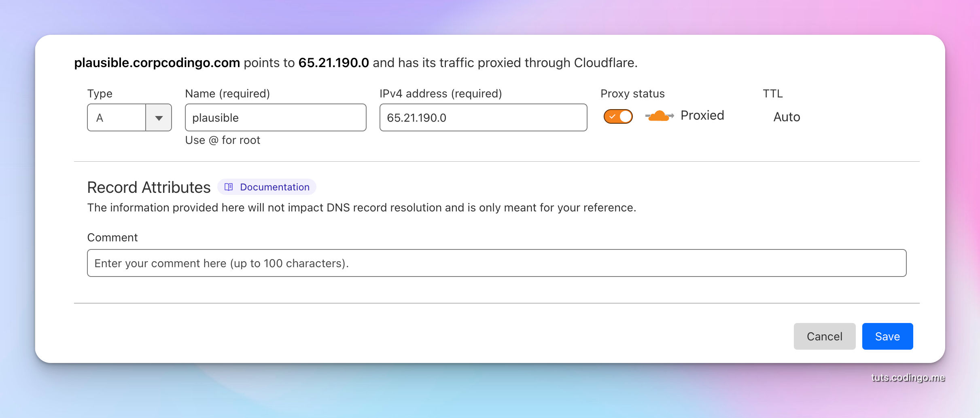Open the record Type dropdown arrow
The width and height of the screenshot is (980, 418).
[159, 118]
